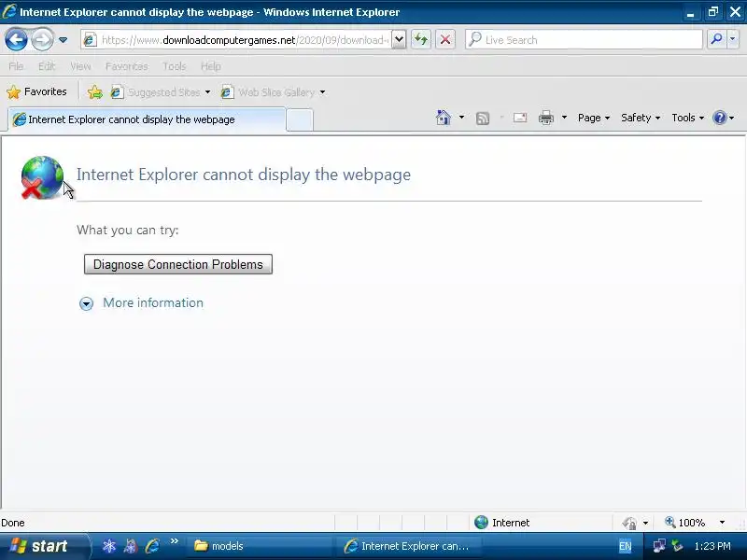Expand the address bar history dropdown
Viewport: 747px width, 560px height.
coord(400,39)
